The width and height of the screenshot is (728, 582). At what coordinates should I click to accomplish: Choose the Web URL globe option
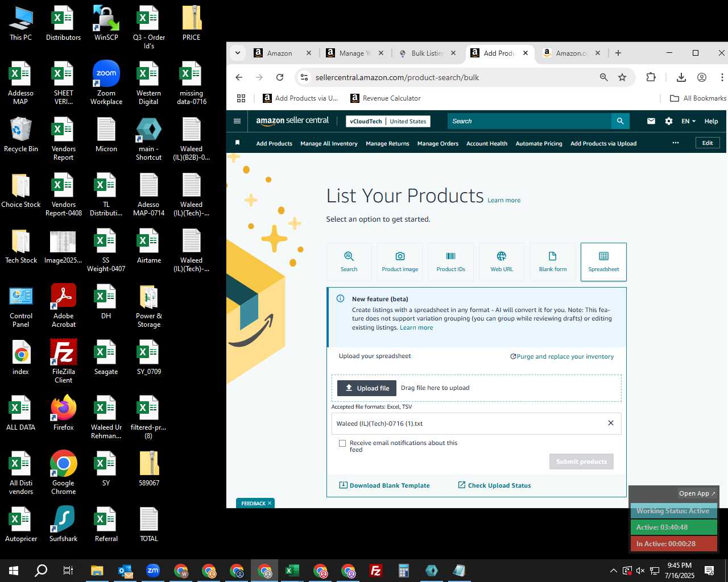click(502, 262)
